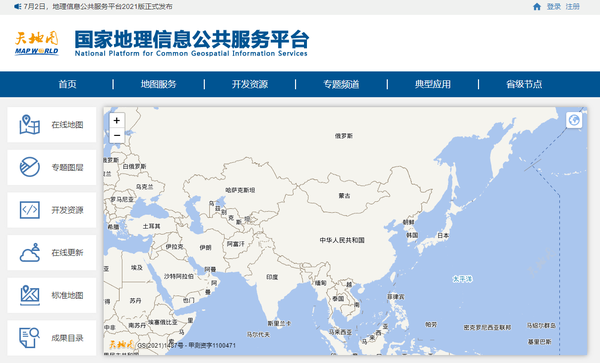Screen dimensions: 600x363
Task: Click the globe icon on map corner
Action: [574, 120]
